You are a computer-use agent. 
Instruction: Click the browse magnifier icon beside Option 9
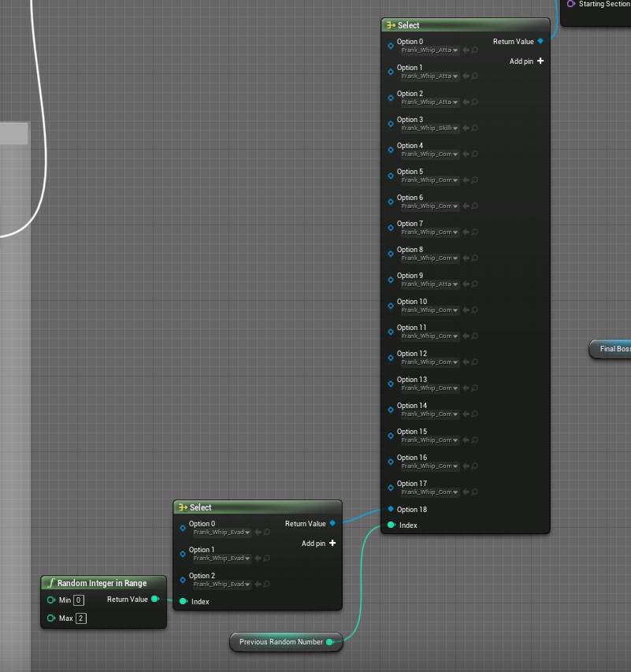pyautogui.click(x=475, y=284)
